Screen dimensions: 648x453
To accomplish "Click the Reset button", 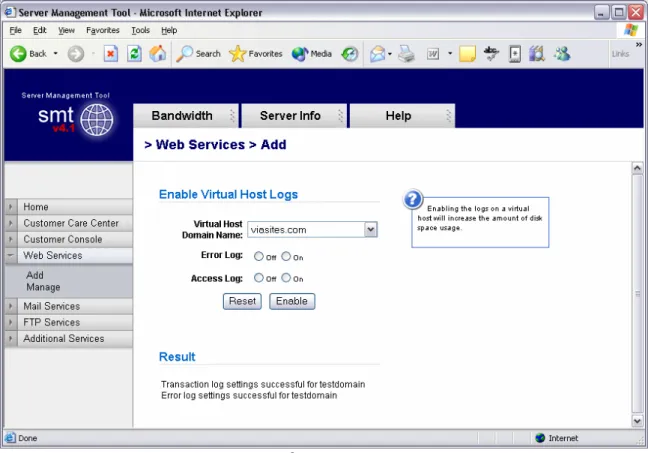I will coord(242,301).
